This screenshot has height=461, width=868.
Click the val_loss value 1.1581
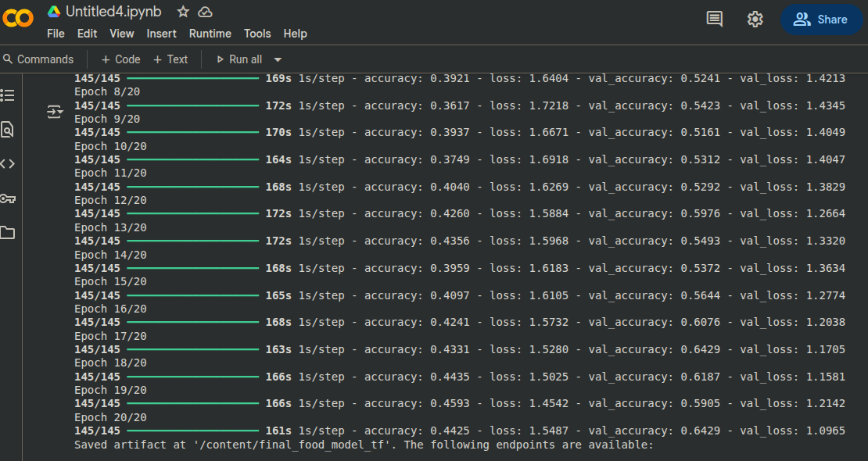point(825,377)
